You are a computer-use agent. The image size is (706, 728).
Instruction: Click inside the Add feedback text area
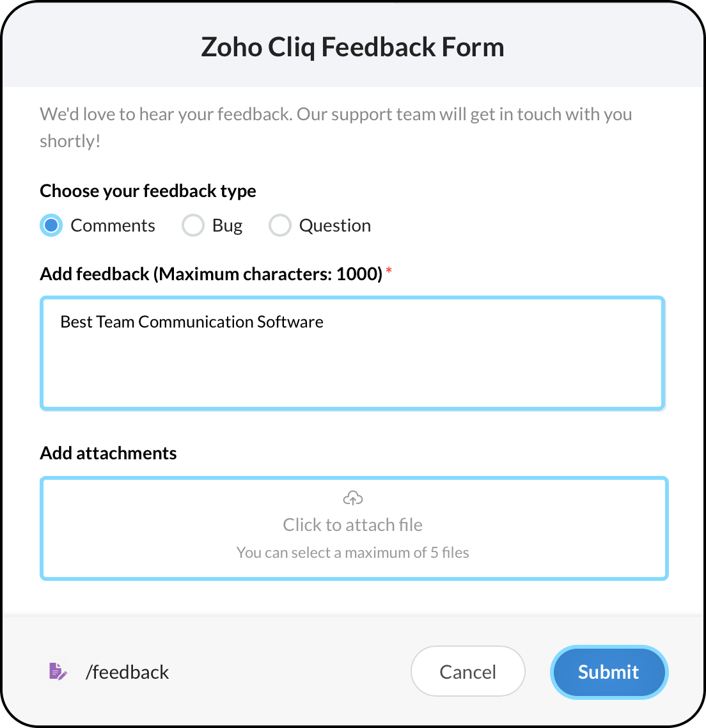tap(353, 365)
